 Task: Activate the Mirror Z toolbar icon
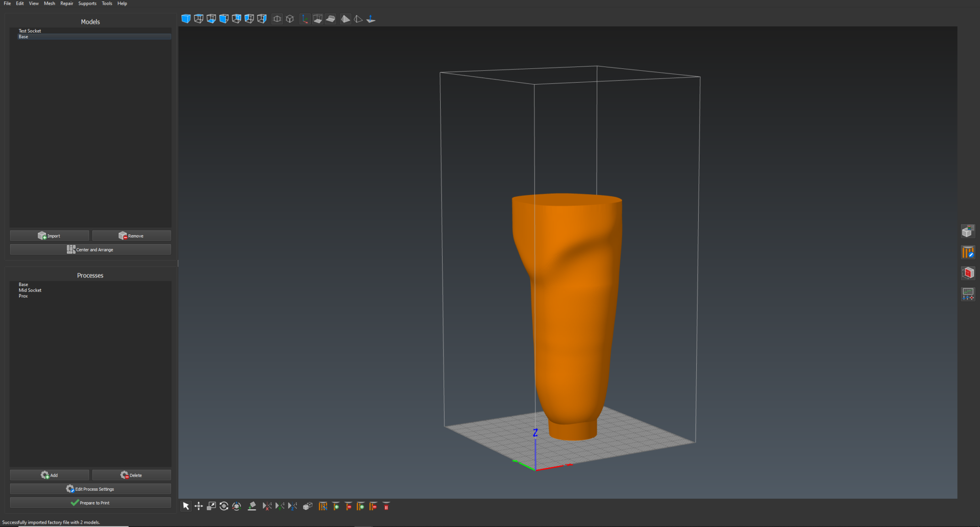pyautogui.click(x=292, y=506)
